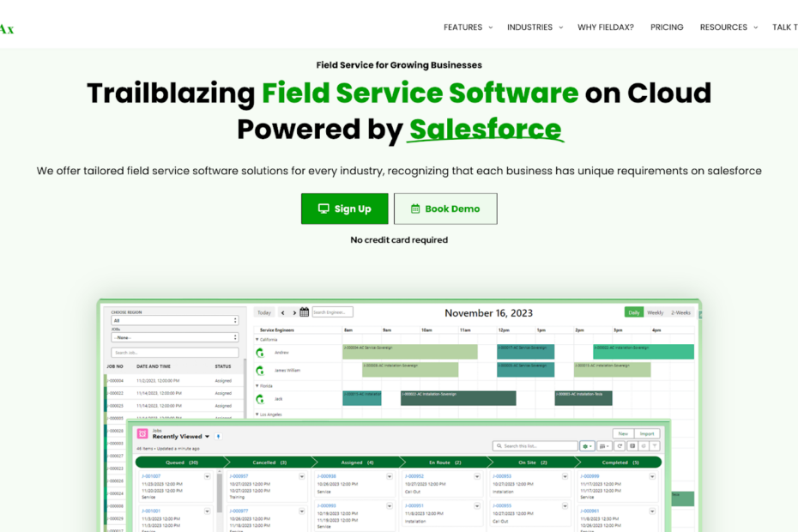Screen dimensions: 798x532
Task: Open the Jobs filter dropdown showing None
Action: [x=174, y=337]
